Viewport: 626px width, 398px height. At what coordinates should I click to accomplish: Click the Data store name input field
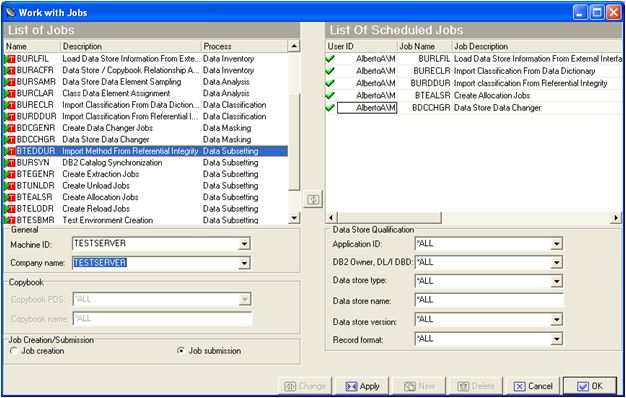[489, 300]
